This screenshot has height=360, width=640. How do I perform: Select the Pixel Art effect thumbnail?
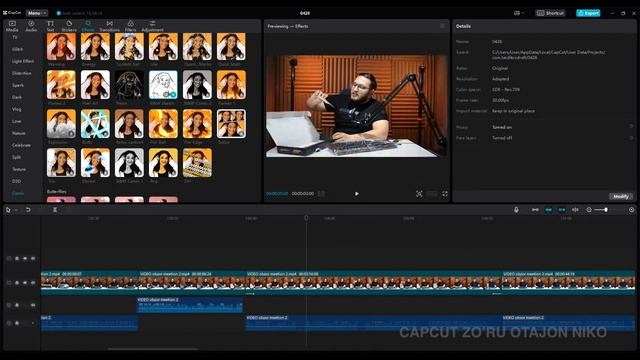coord(95,85)
